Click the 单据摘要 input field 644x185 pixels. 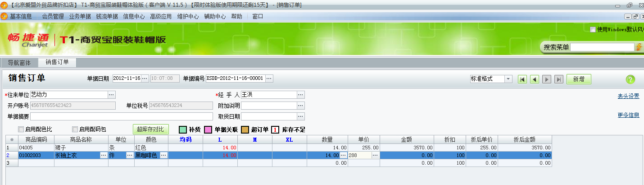[x=122, y=116]
